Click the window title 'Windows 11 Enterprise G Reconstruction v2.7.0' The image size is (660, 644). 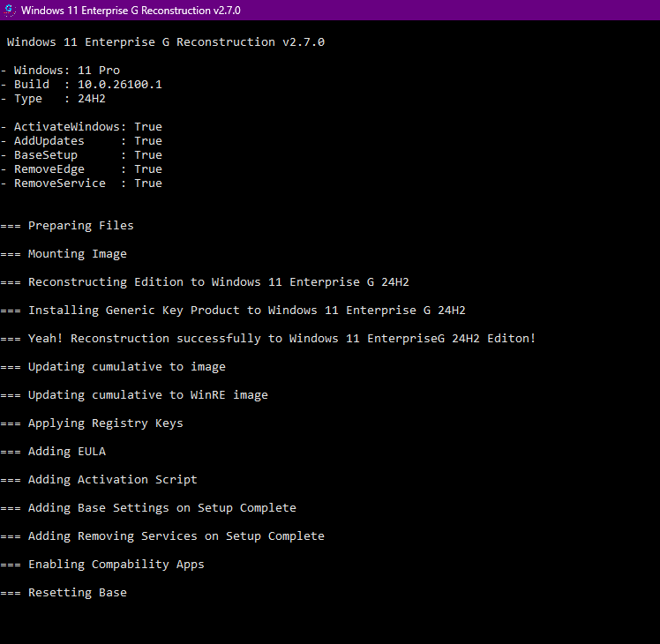click(x=131, y=11)
